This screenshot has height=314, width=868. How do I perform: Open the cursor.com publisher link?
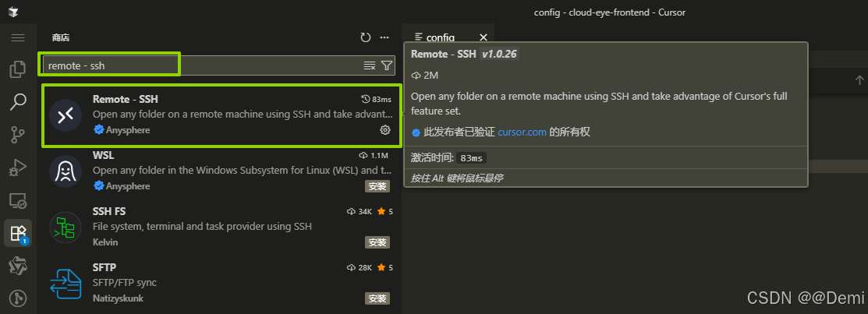click(x=523, y=132)
